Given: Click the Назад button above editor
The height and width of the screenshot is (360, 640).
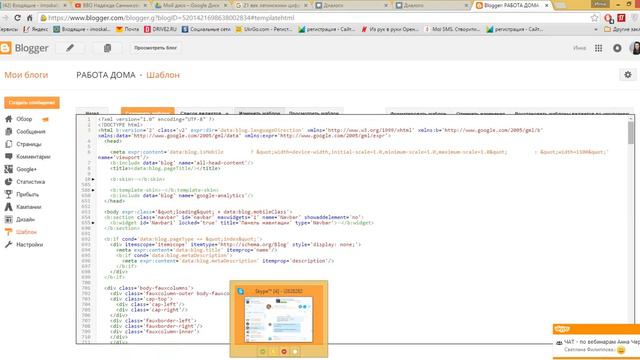Looking at the screenshot, I should click(93, 112).
